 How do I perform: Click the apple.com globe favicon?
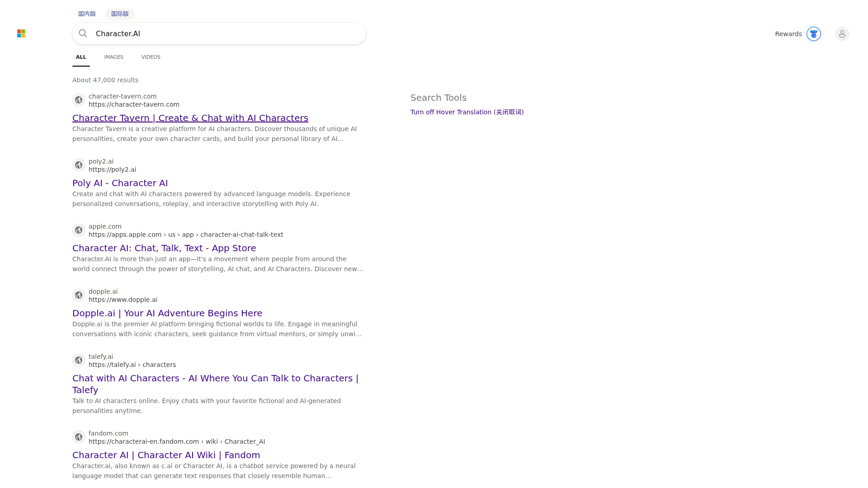click(79, 230)
